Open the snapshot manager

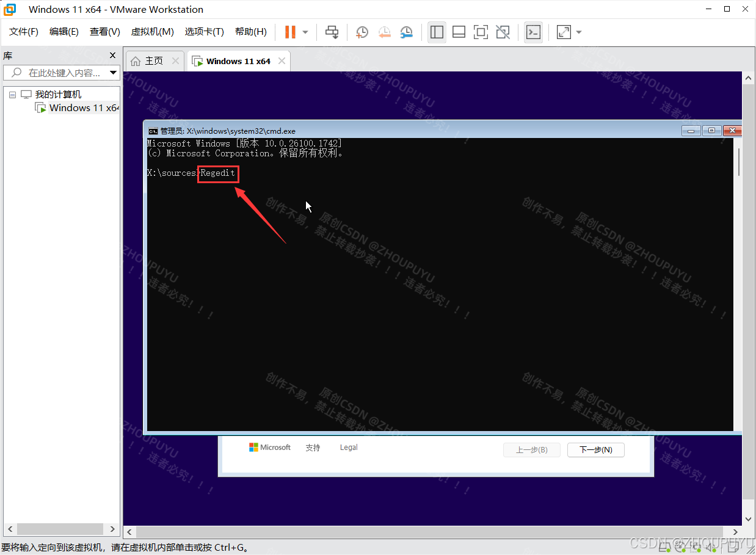pos(407,32)
